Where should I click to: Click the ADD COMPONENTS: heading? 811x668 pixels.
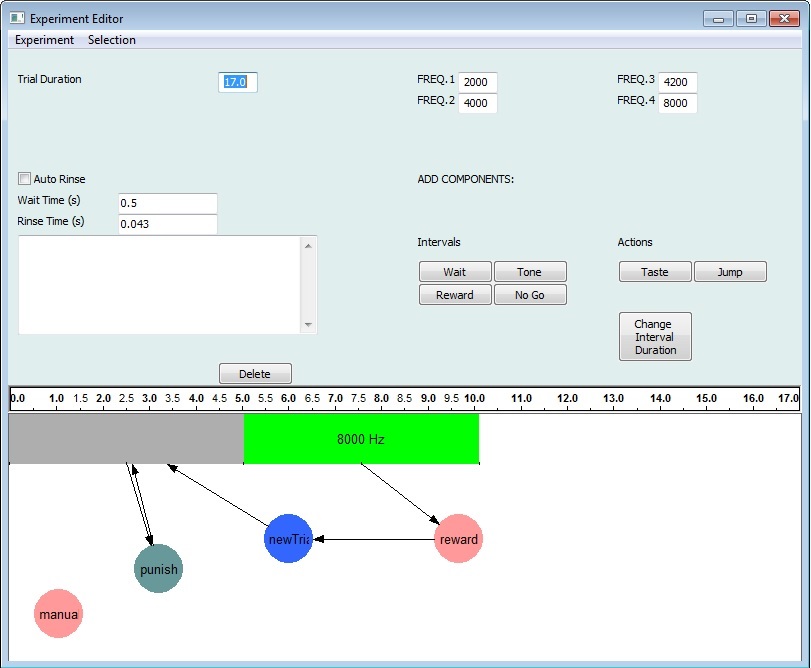pyautogui.click(x=465, y=179)
